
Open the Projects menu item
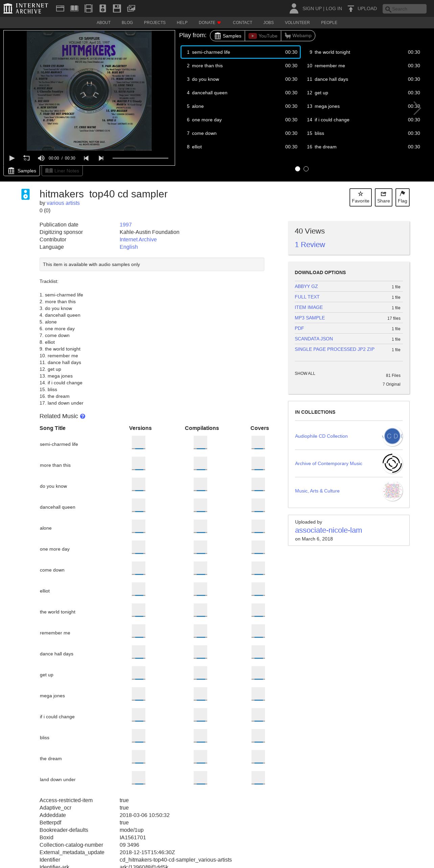[x=155, y=23]
